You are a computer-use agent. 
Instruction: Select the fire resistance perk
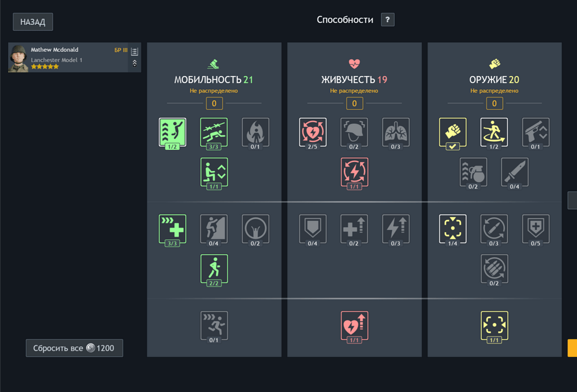[256, 133]
